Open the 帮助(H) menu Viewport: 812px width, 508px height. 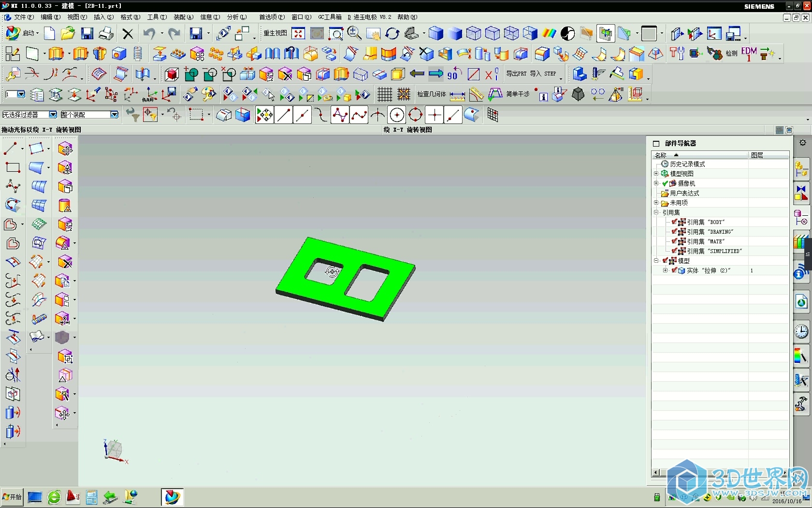(x=407, y=17)
